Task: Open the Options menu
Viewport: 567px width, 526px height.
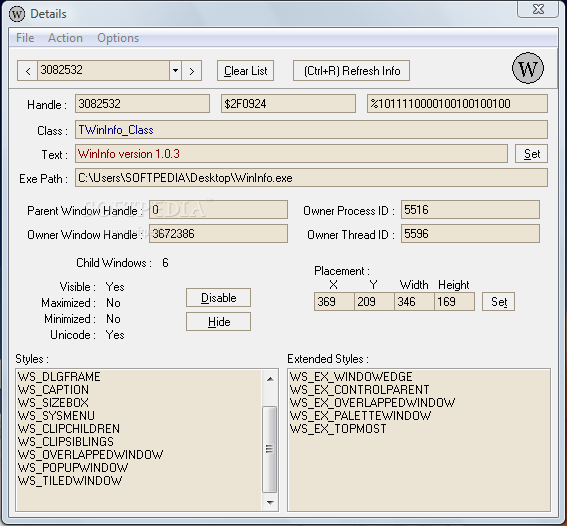Action: [x=118, y=38]
